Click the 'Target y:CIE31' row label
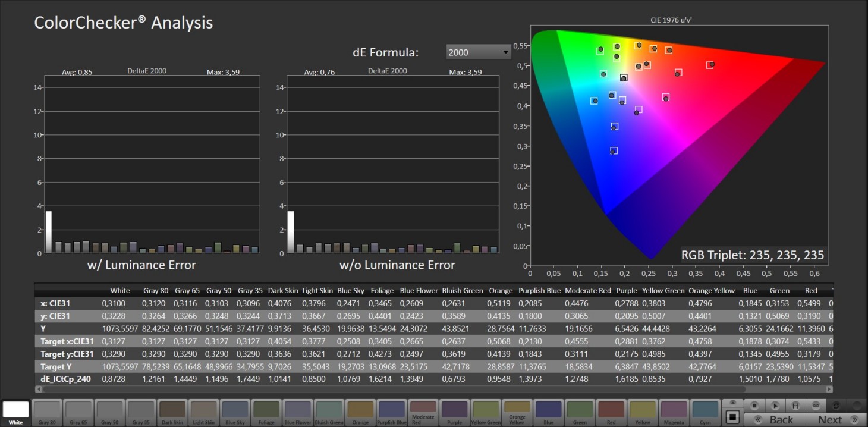The image size is (868, 427). click(67, 354)
